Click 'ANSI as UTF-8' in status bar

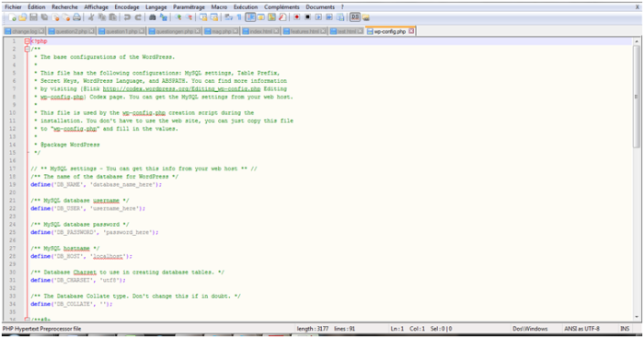[581, 329]
